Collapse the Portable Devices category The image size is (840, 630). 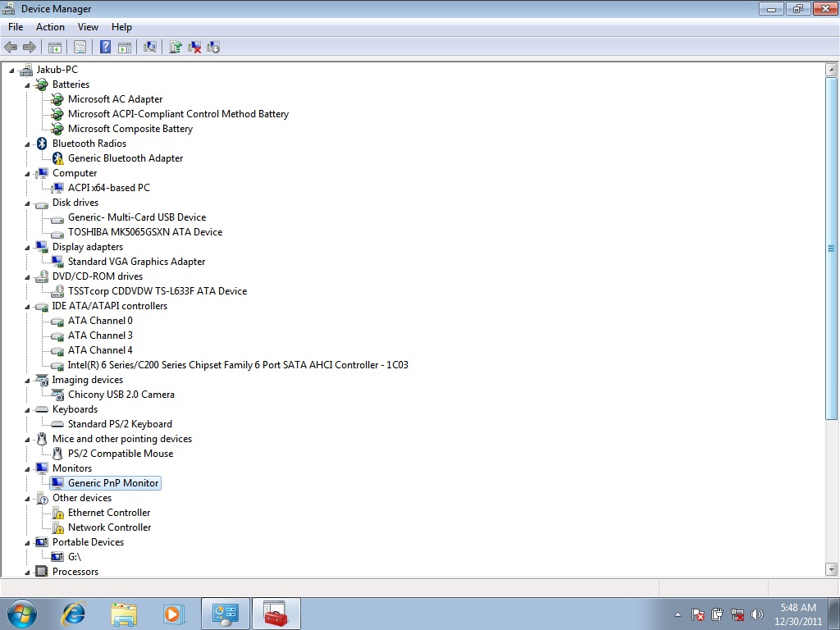27,543
